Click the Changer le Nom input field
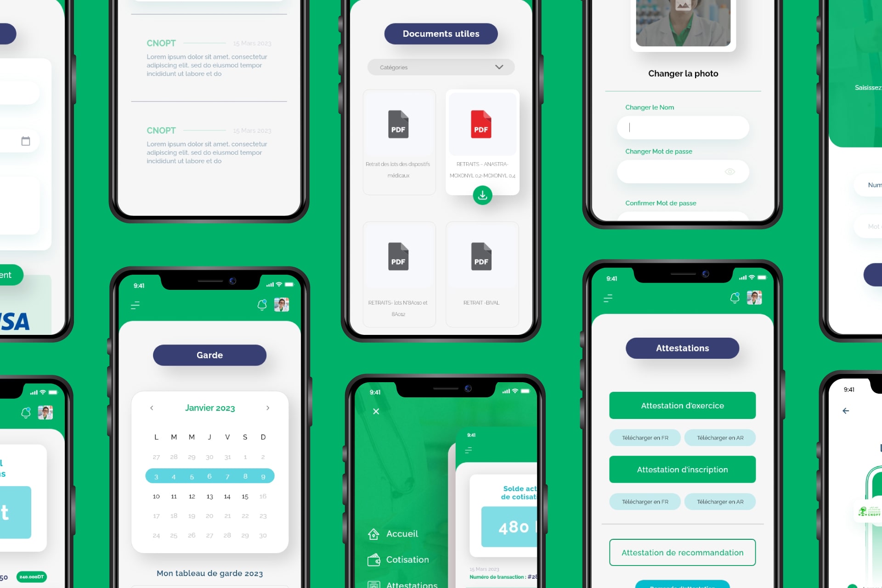 (683, 127)
